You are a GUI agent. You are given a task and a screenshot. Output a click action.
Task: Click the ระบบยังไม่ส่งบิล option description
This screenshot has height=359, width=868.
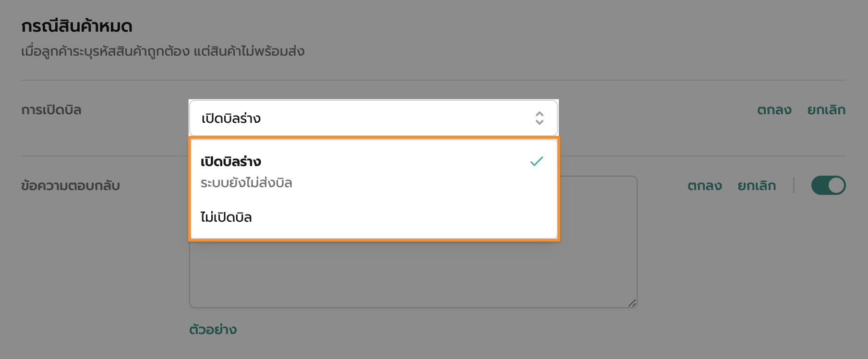click(x=246, y=183)
